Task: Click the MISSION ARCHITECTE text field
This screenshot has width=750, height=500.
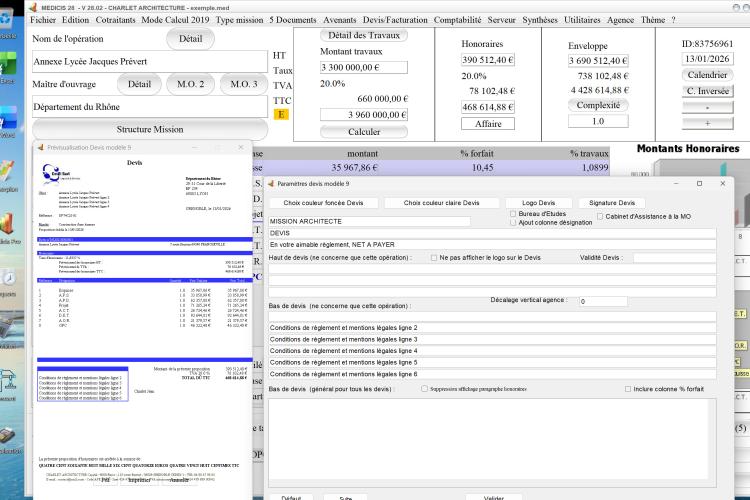Action: 369,222
